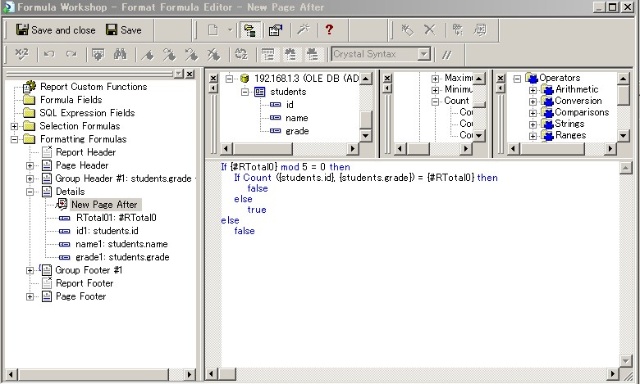
Task: Open the New dropdown arrow
Action: [x=230, y=30]
